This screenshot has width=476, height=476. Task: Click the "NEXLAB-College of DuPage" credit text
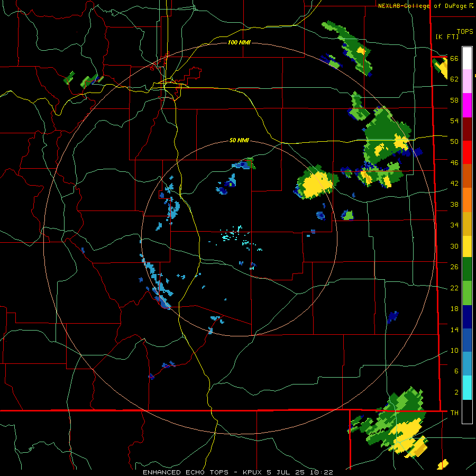(423, 6)
